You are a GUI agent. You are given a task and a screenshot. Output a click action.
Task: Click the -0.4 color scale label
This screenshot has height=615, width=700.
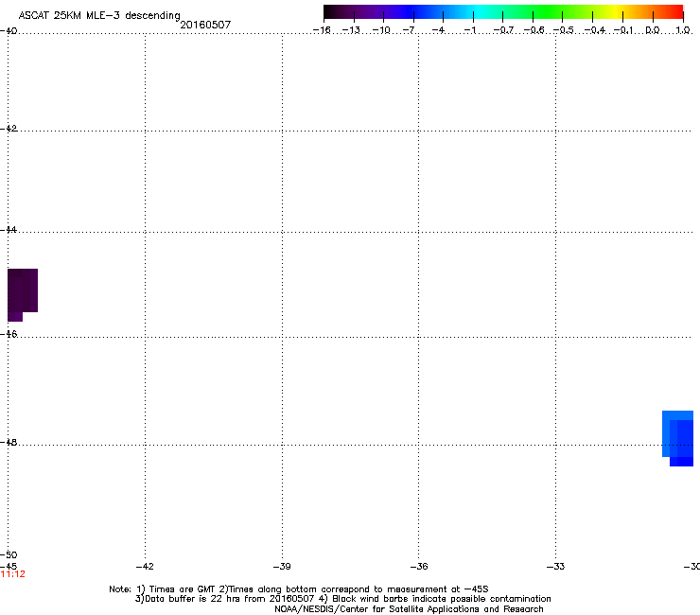[x=595, y=30]
